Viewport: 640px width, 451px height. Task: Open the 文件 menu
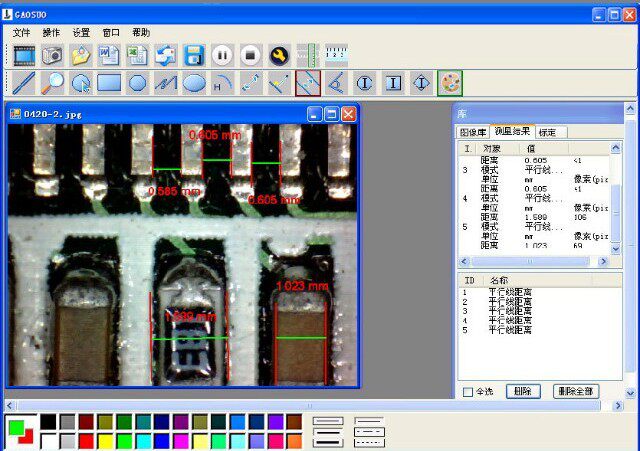[x=21, y=33]
